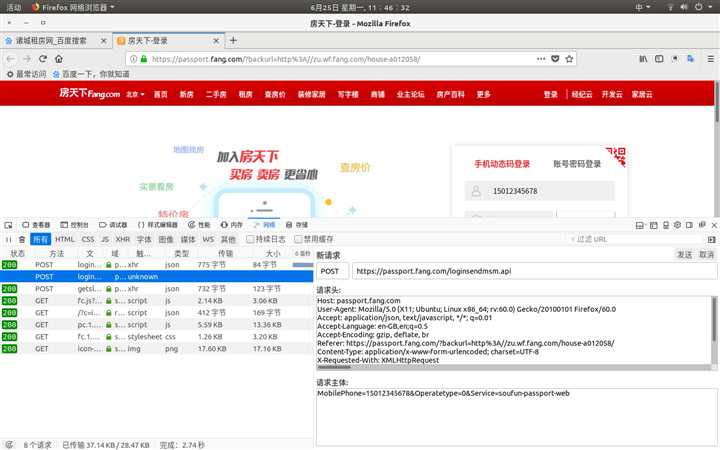720x450 pixels.
Task: Switch to the 查看器 devtools tab
Action: [x=36, y=225]
